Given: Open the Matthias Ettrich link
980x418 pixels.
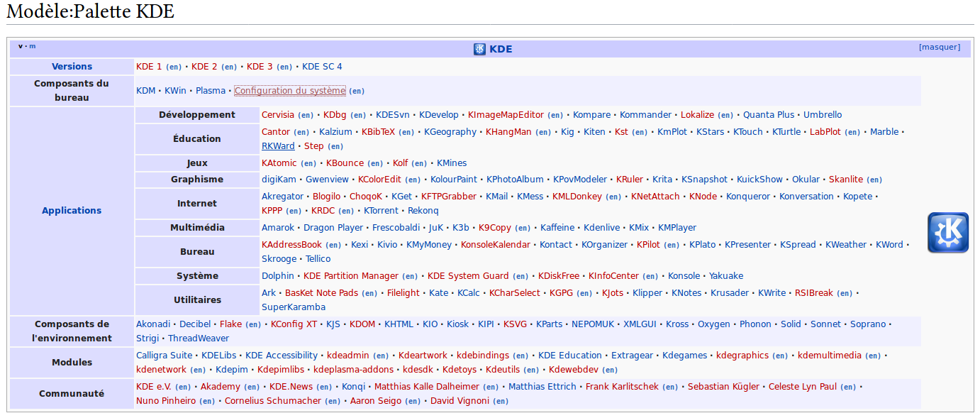Looking at the screenshot, I should point(542,387).
